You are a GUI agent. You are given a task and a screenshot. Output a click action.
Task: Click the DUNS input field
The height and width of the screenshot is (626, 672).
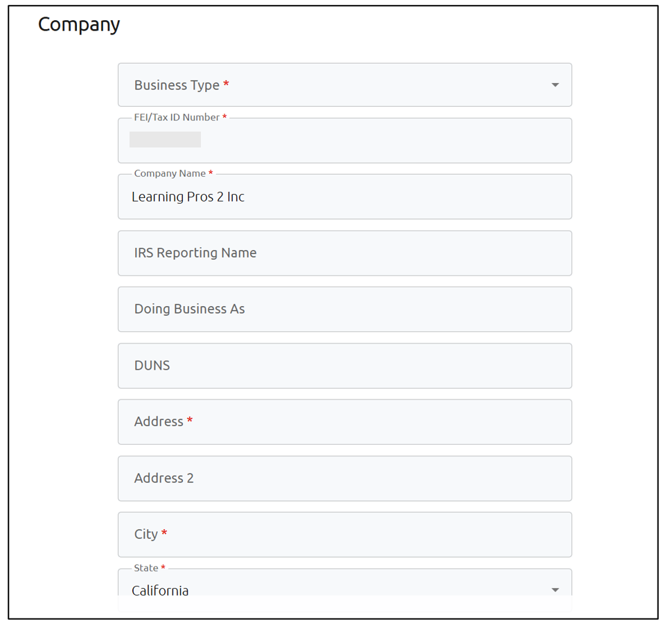click(x=344, y=366)
